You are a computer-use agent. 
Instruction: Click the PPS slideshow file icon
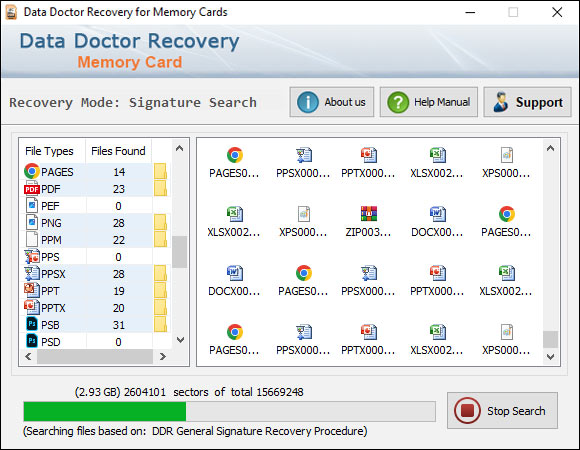coord(32,257)
